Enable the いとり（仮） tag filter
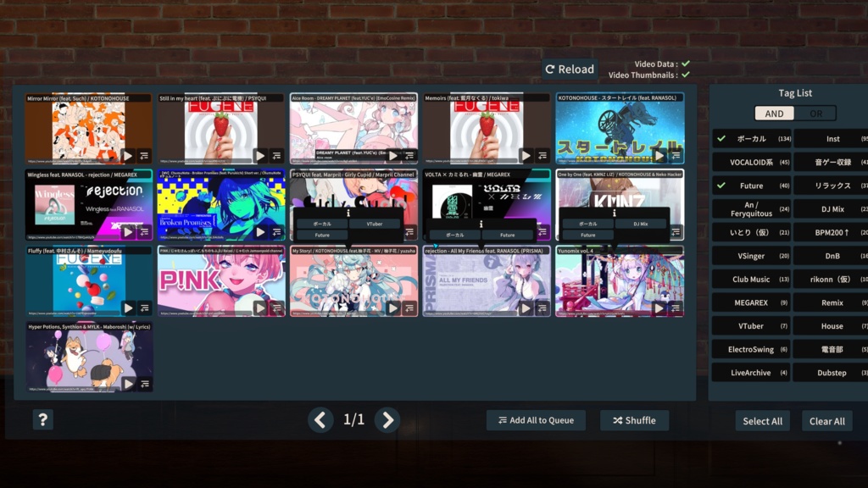 point(751,232)
